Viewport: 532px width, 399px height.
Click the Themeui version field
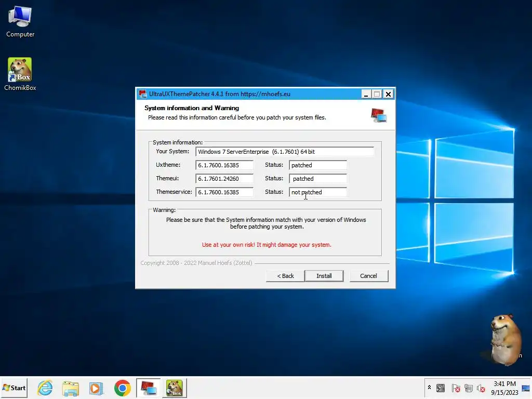pyautogui.click(x=224, y=179)
